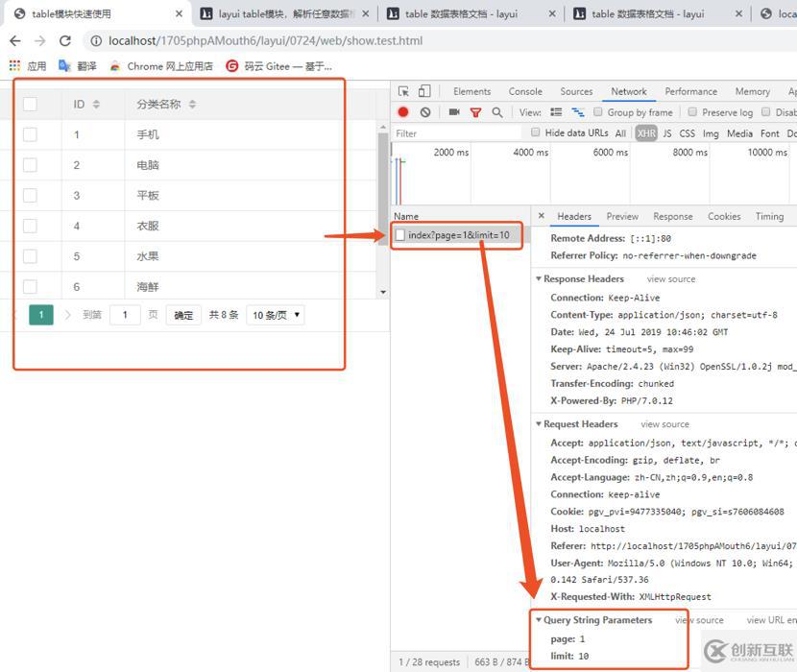Click the 确定 page jump button
797x672 pixels.
183,315
